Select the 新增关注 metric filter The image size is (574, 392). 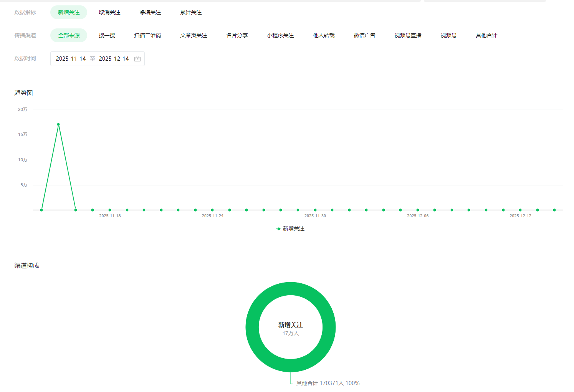[x=69, y=12]
